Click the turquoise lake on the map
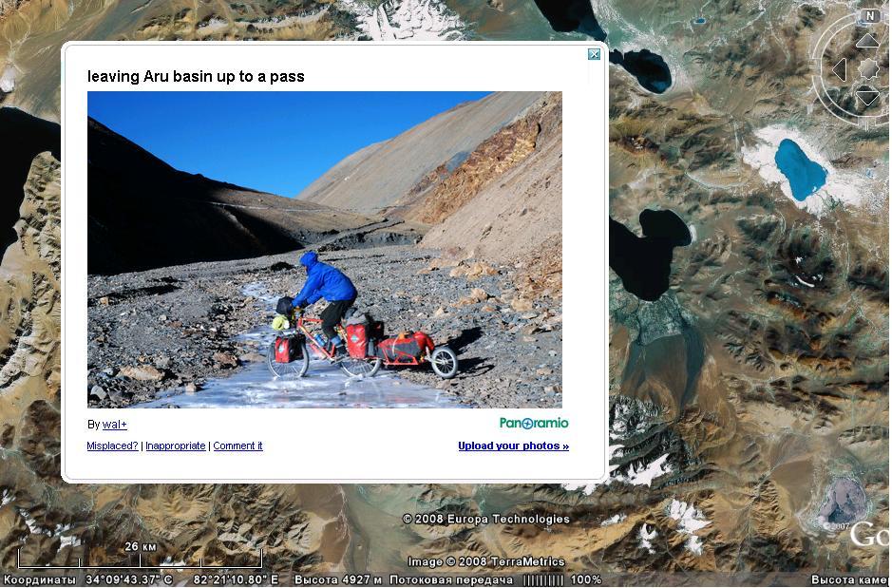892x588 pixels. (x=800, y=169)
